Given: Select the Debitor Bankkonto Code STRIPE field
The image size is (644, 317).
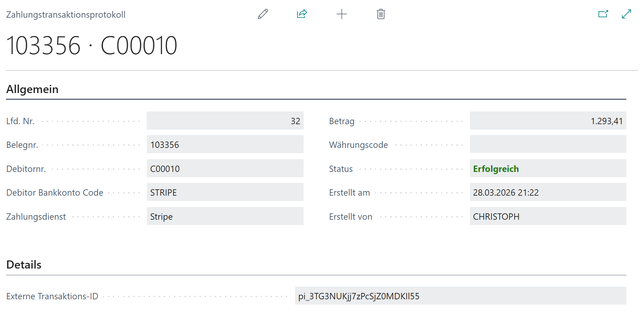Looking at the screenshot, I should (225, 192).
